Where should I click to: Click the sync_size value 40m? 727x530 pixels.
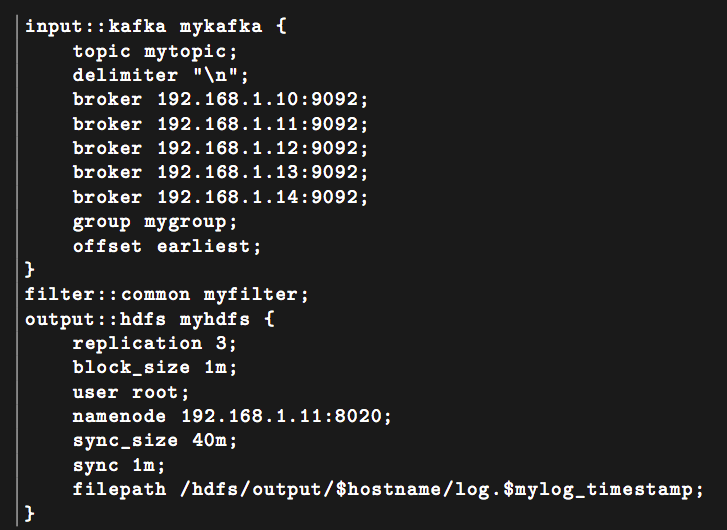click(210, 441)
